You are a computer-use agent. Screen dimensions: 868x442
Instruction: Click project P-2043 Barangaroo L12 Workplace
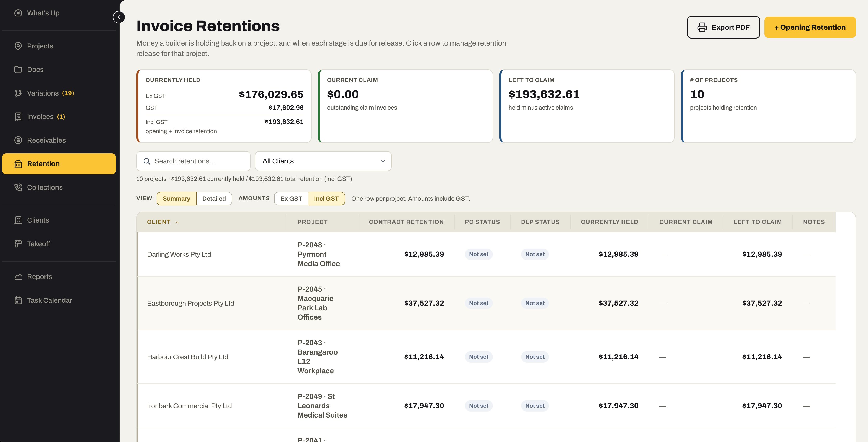pos(318,357)
